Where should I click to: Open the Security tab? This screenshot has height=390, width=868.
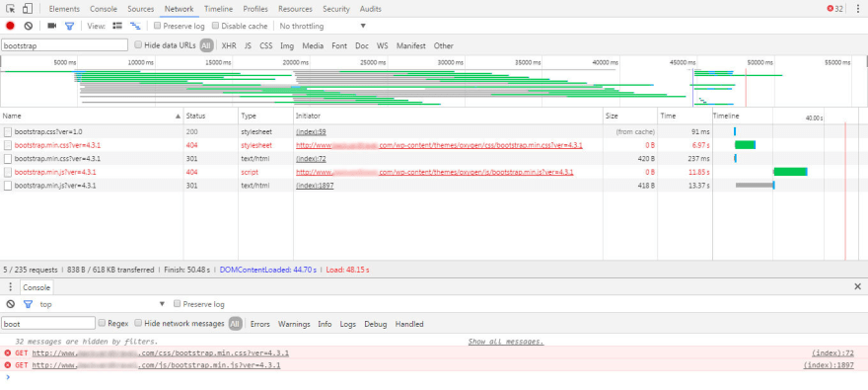(336, 9)
